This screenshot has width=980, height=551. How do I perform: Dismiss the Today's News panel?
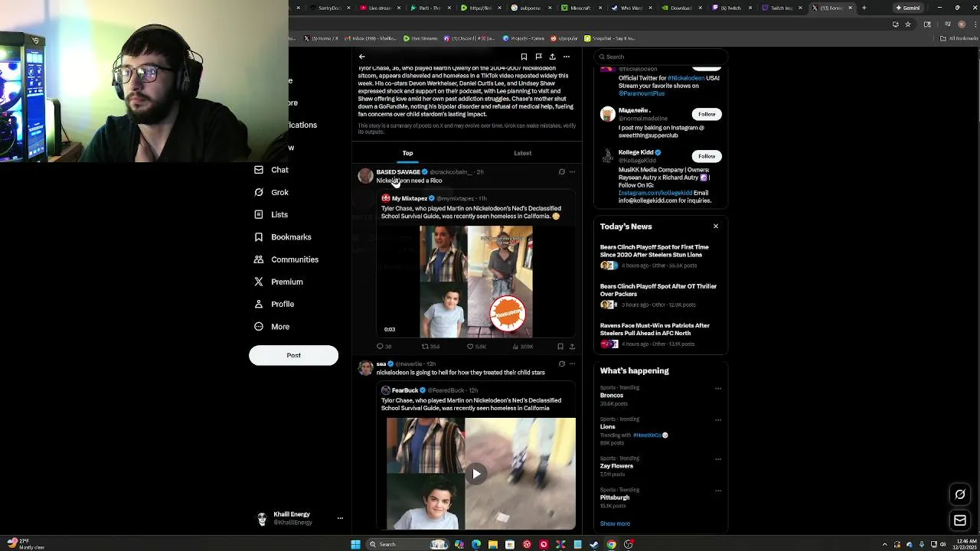coord(716,227)
